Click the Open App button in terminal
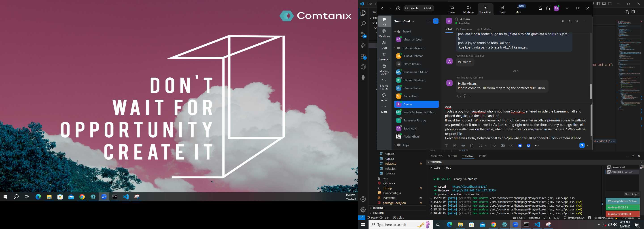Image resolution: width=644 pixels, height=229 pixels. pos(631,194)
